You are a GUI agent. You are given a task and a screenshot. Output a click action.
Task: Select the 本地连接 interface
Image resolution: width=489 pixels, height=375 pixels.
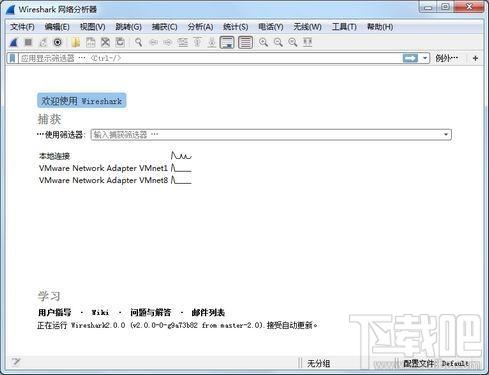pyautogui.click(x=54, y=156)
